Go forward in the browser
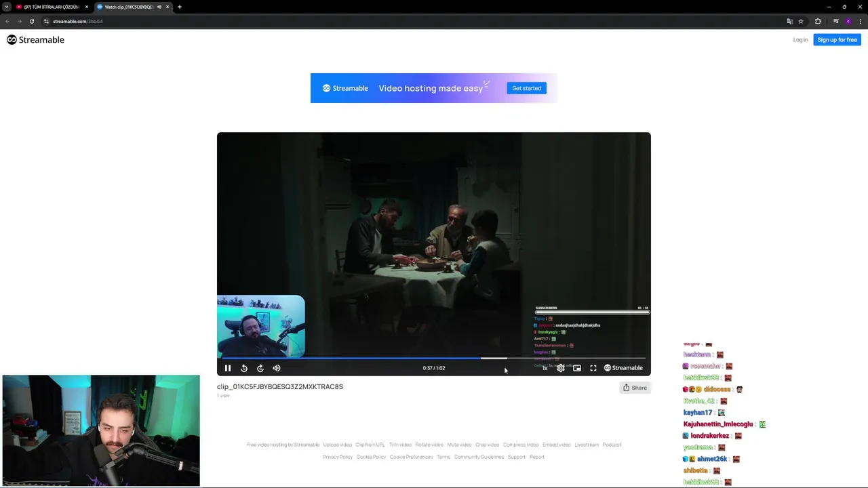Screen dimensions: 868x488 pyautogui.click(x=19, y=21)
